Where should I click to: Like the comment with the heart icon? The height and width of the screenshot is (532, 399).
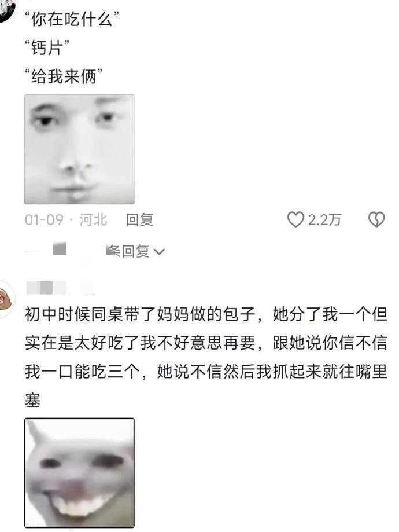(295, 219)
